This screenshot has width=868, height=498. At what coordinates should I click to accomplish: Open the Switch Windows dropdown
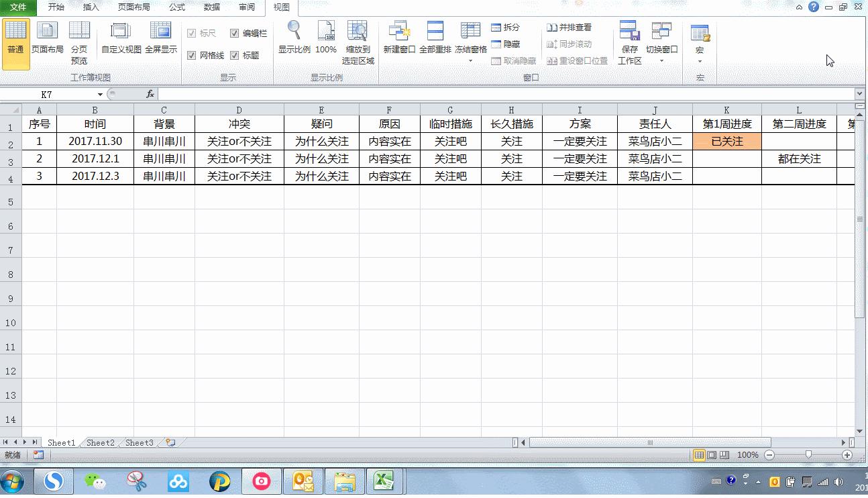click(661, 60)
